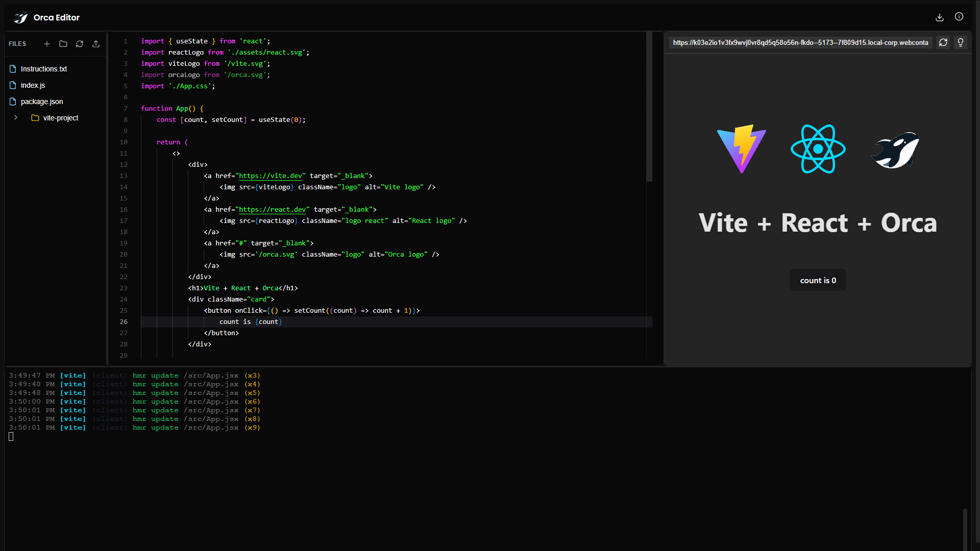Screen dimensions: 980x551
Task: Click the Orca whale logo in the preview
Action: tap(895, 150)
